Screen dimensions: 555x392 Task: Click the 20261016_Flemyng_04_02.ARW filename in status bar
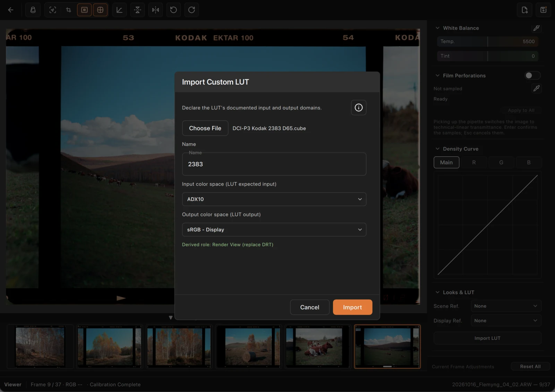coord(492,384)
